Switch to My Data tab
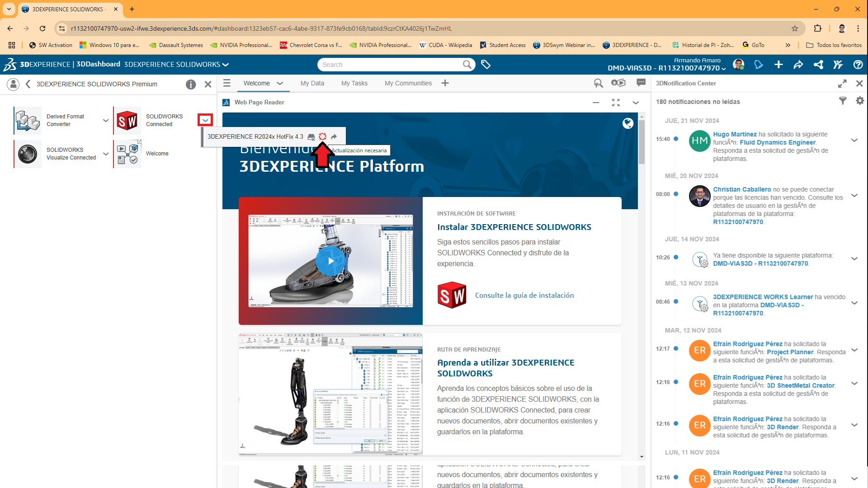 pyautogui.click(x=312, y=83)
